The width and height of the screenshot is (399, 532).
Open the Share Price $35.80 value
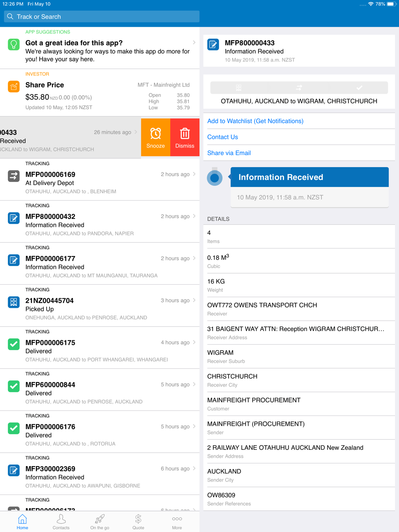[37, 97]
